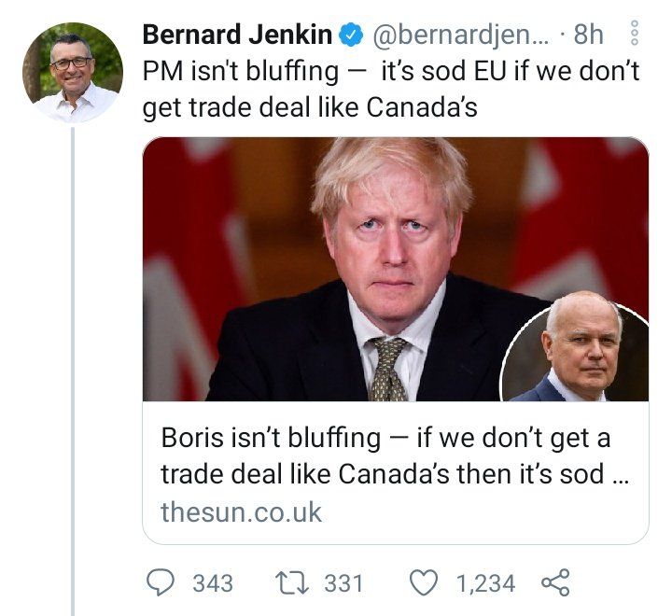Screen dimensions: 672x616
Task: Open the three-dot more options menu
Action: pyautogui.click(x=636, y=33)
